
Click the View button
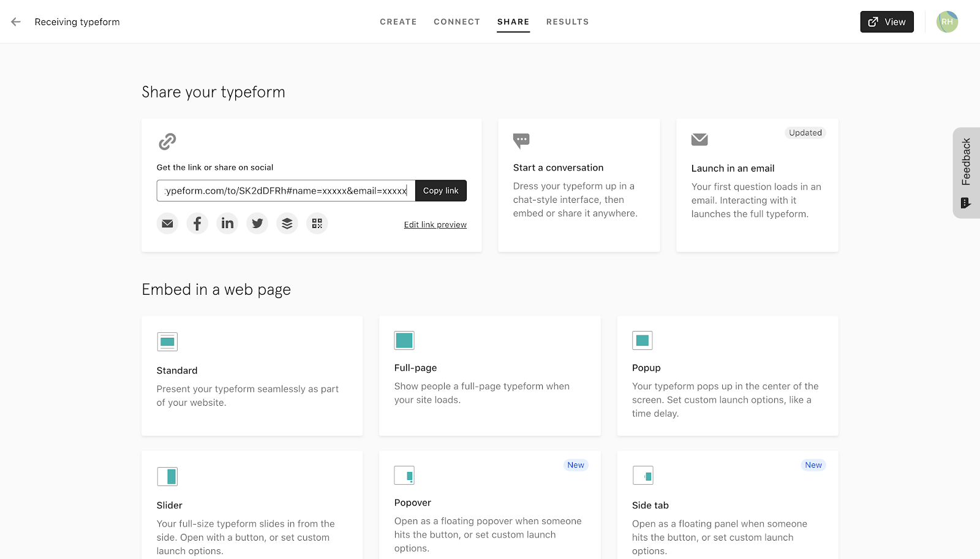pyautogui.click(x=887, y=21)
